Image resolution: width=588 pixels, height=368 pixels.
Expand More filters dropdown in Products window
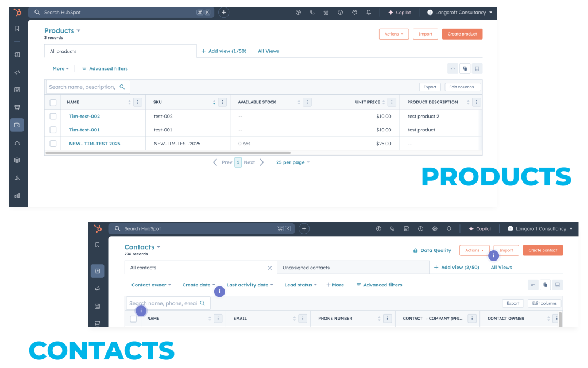(x=60, y=68)
